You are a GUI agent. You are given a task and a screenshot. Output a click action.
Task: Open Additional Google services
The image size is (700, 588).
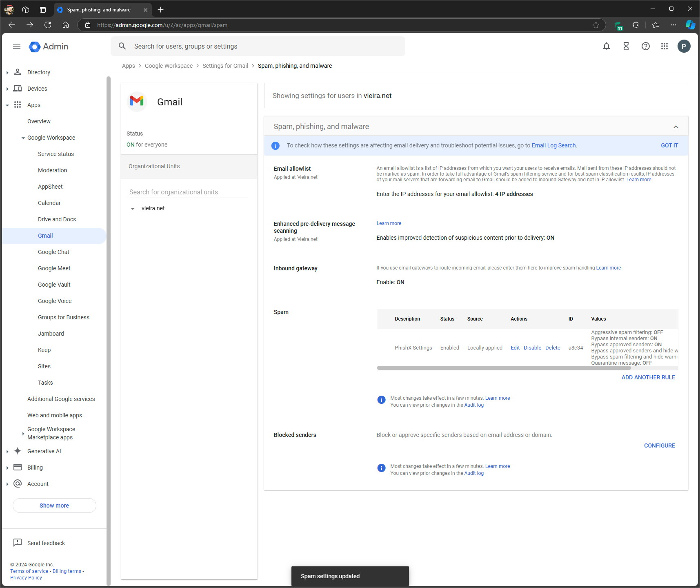[61, 399]
